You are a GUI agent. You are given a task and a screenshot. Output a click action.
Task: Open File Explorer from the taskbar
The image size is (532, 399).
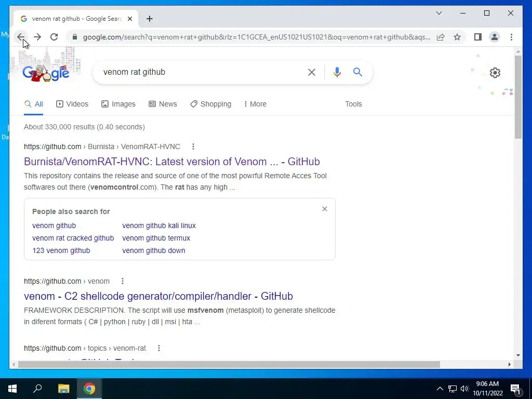click(63, 389)
